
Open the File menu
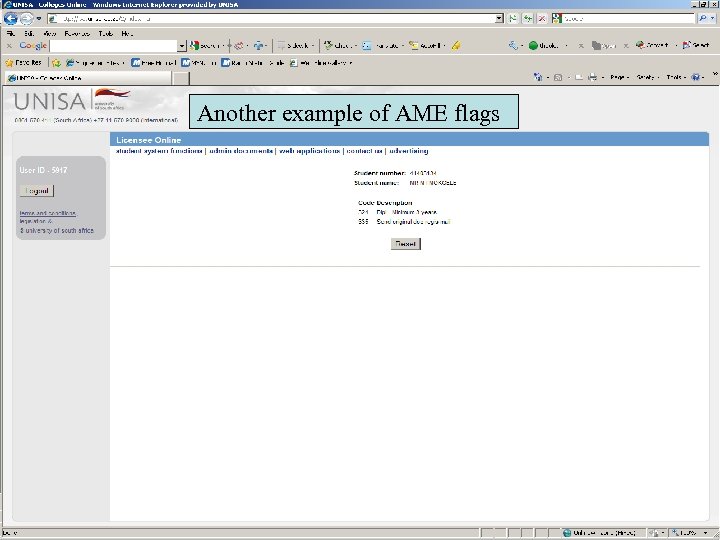pyautogui.click(x=11, y=34)
